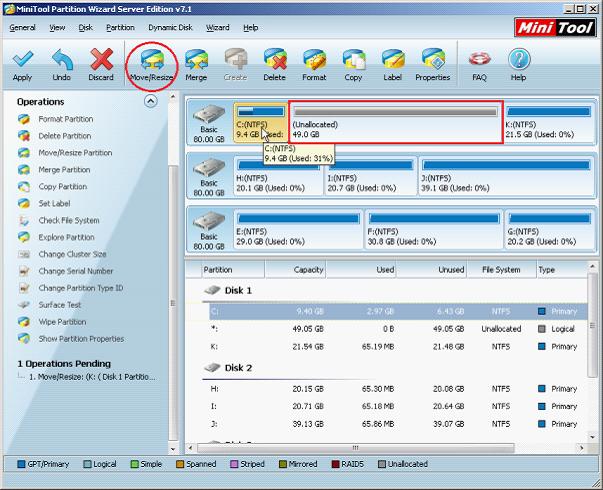Viewport: 603px width, 490px height.
Task: Click the Disk 1 group header
Action: pos(228,291)
